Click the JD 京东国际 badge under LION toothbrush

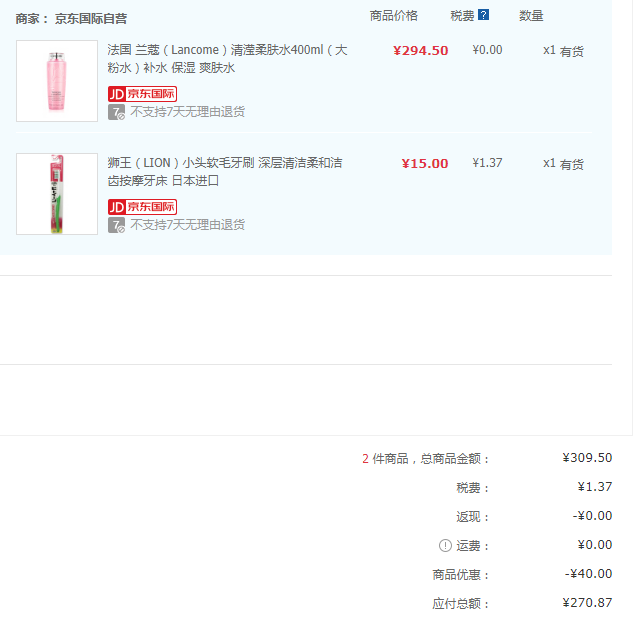tap(142, 207)
